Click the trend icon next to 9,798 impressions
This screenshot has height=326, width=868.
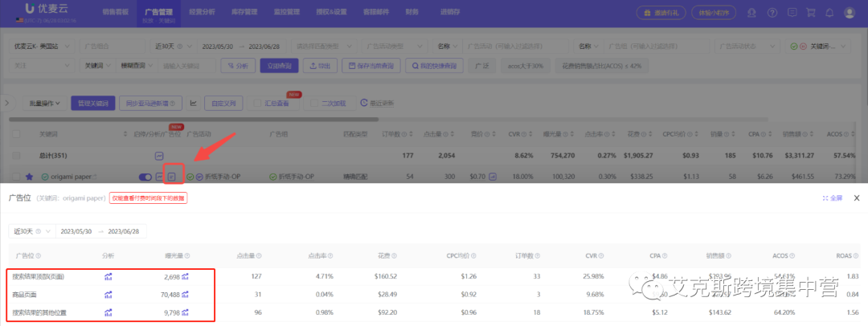186,312
